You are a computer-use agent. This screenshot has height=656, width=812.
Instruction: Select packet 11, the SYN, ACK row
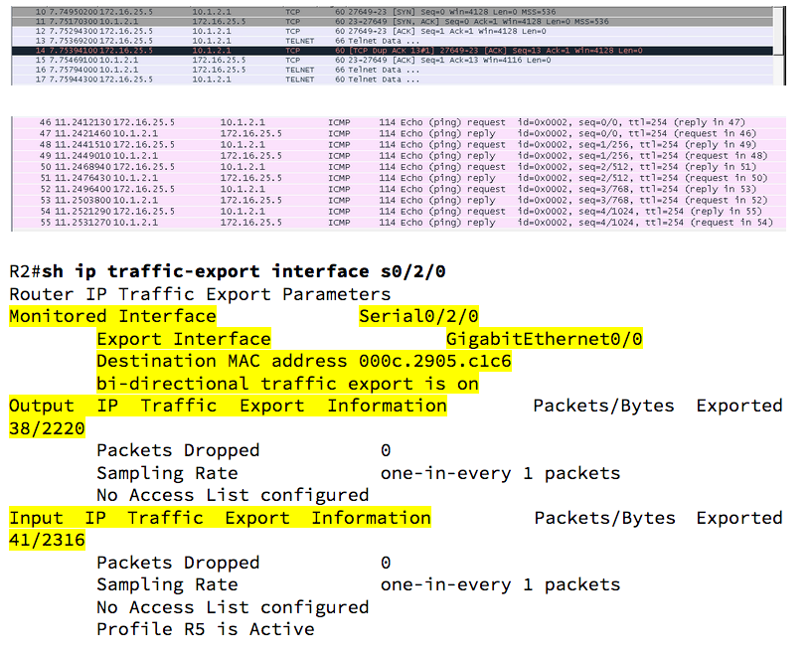click(392, 21)
